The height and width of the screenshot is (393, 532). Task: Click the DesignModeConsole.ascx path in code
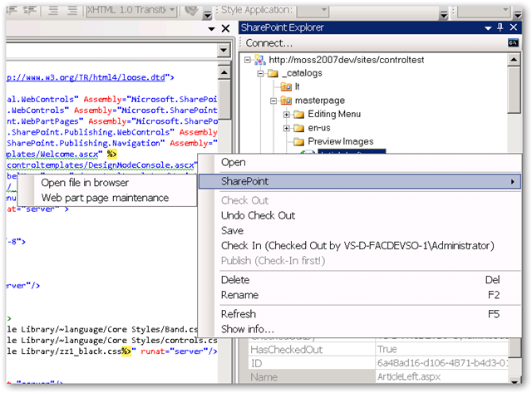pyautogui.click(x=101, y=165)
